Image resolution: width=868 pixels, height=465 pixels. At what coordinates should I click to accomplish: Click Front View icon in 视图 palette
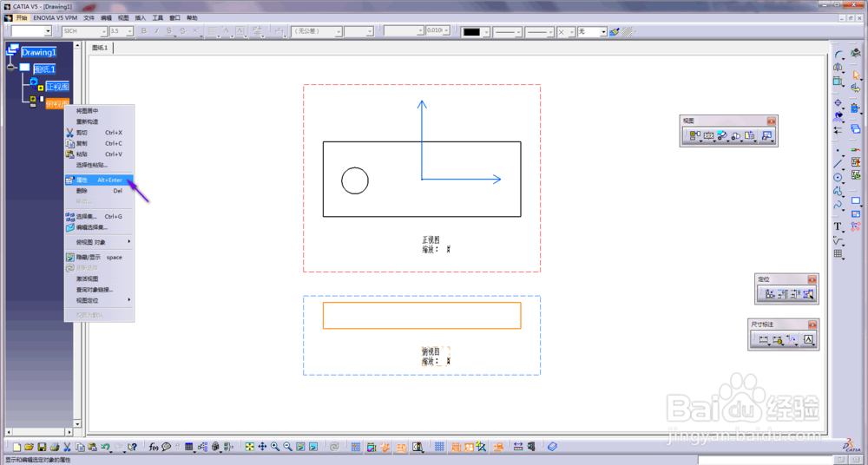(x=695, y=135)
